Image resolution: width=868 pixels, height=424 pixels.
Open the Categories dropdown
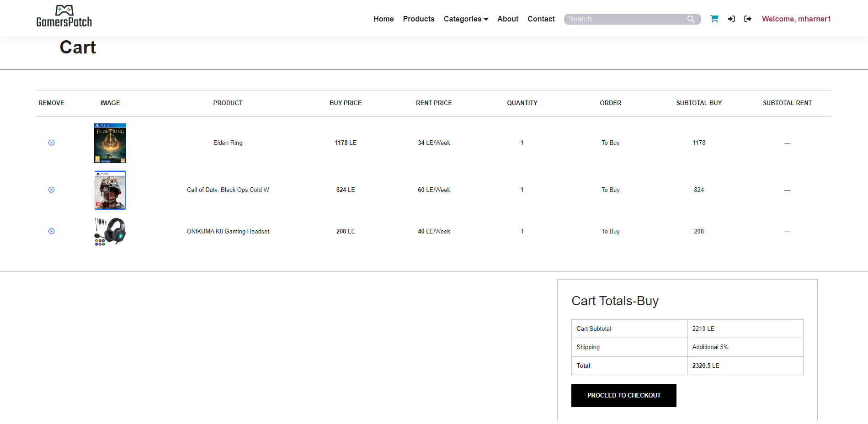[x=463, y=19]
